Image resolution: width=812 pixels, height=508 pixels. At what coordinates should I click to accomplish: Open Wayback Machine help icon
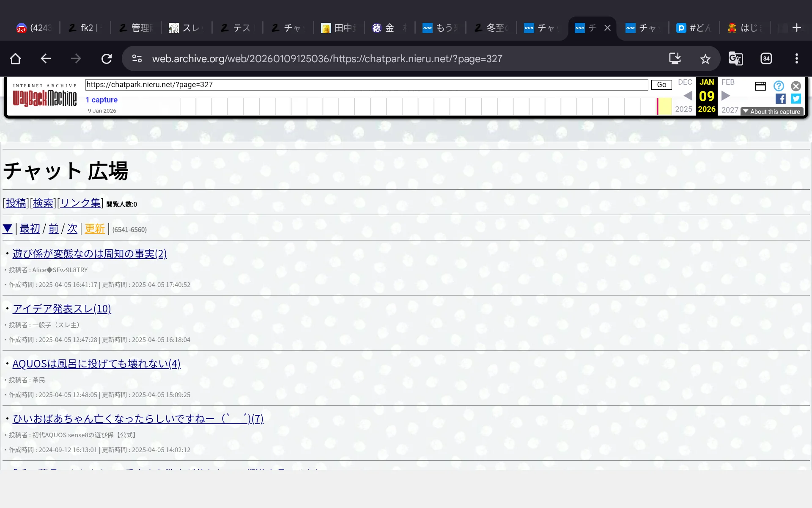[779, 86]
